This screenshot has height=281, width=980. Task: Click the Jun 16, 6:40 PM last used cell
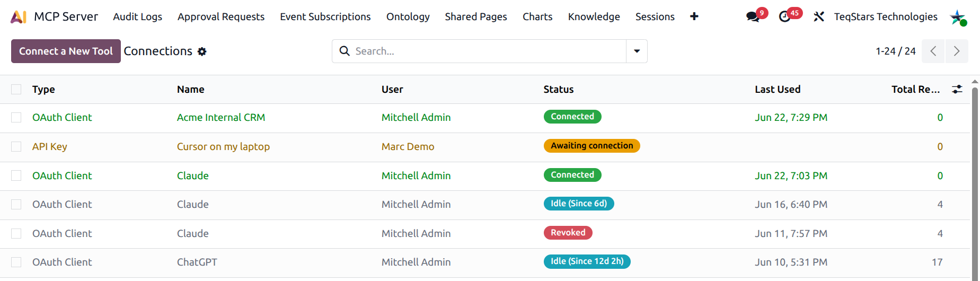coord(791,204)
